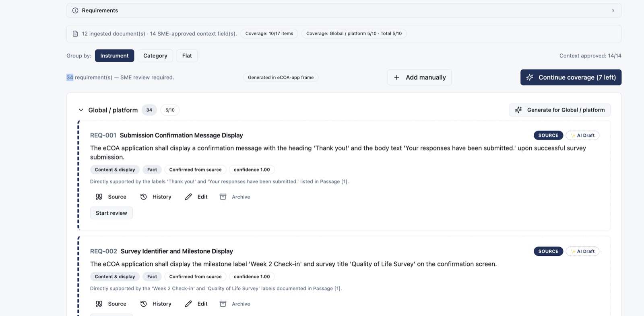644x316 pixels.
Task: Click the 'Fact' tag on REQ-002
Action: tap(152, 277)
